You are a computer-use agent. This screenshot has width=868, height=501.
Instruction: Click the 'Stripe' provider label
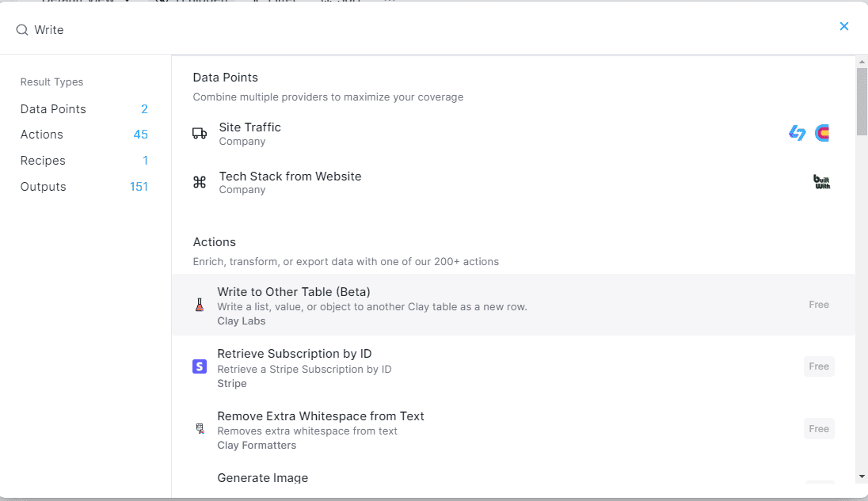tap(232, 384)
